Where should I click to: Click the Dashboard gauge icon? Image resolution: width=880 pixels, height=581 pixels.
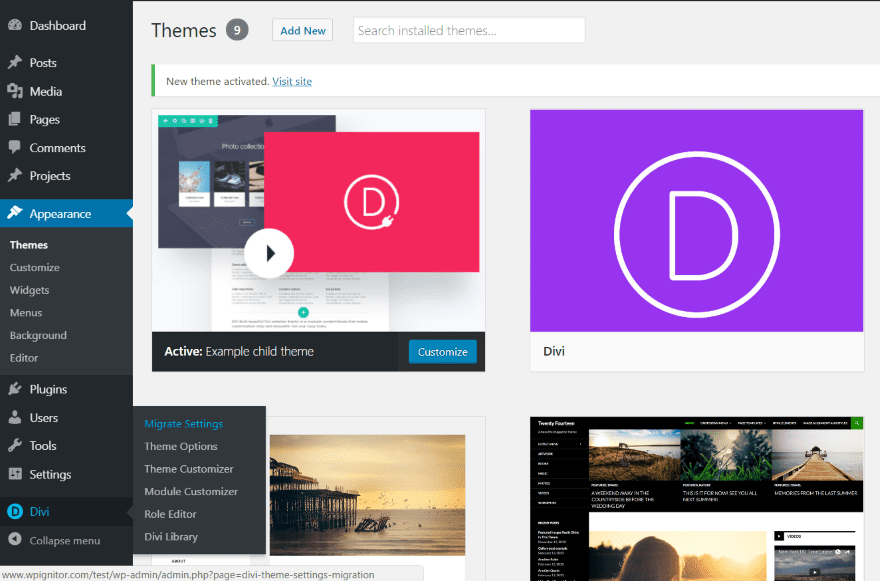point(15,25)
